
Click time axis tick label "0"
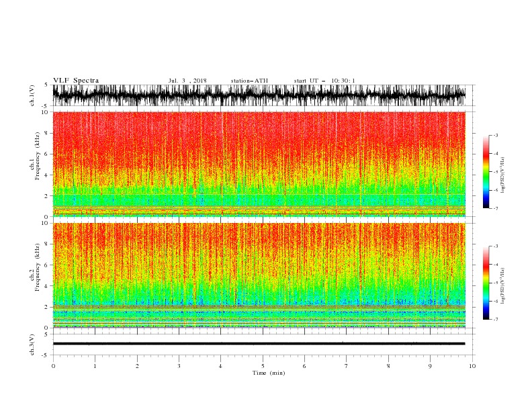point(53,366)
